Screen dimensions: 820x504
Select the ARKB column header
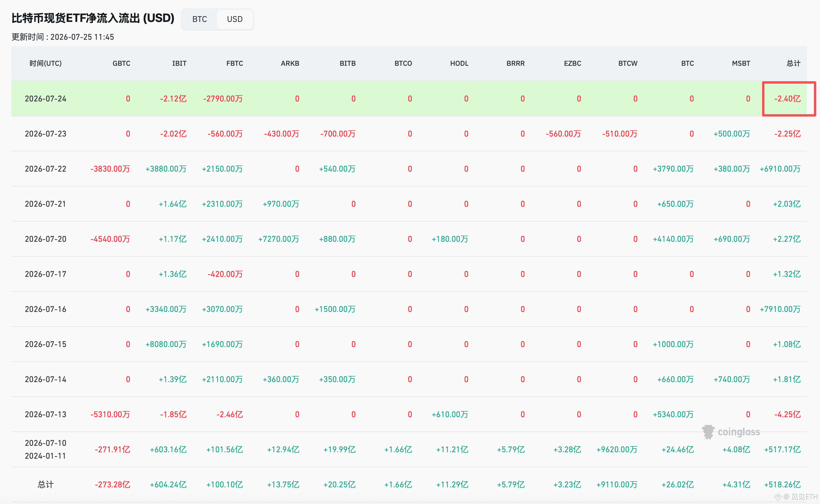[x=290, y=63]
